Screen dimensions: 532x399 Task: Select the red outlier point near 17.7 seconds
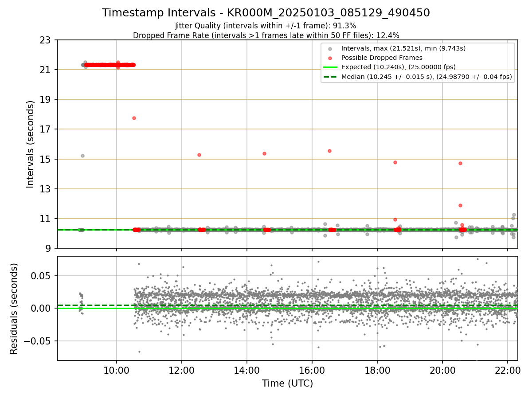tap(134, 118)
